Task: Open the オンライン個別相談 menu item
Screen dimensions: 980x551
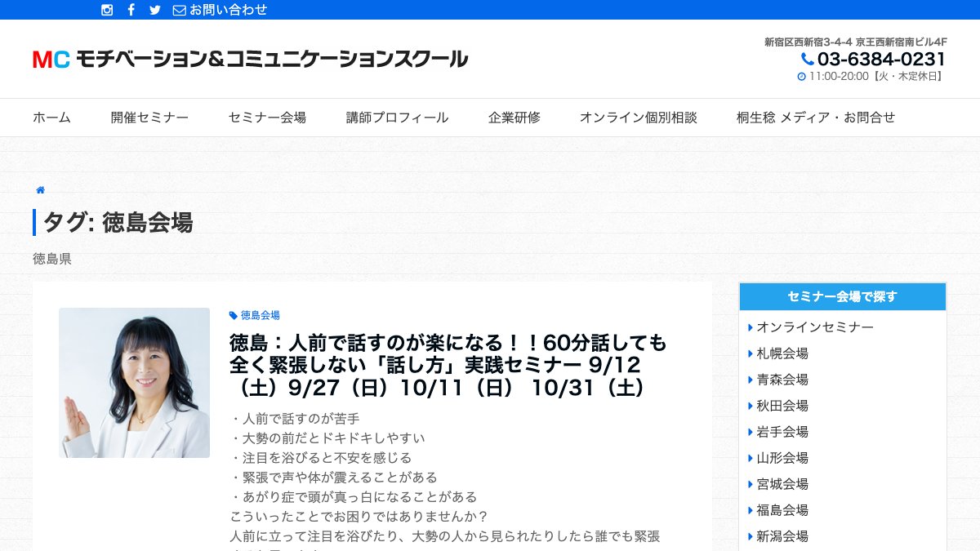Action: click(x=639, y=118)
